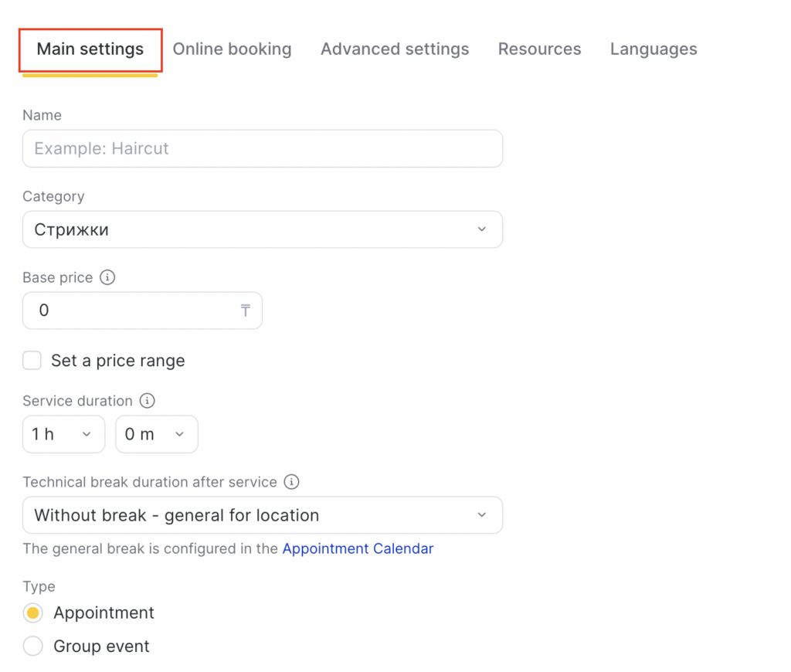The image size is (791, 672).
Task: Click the Base price input field
Action: click(x=131, y=311)
